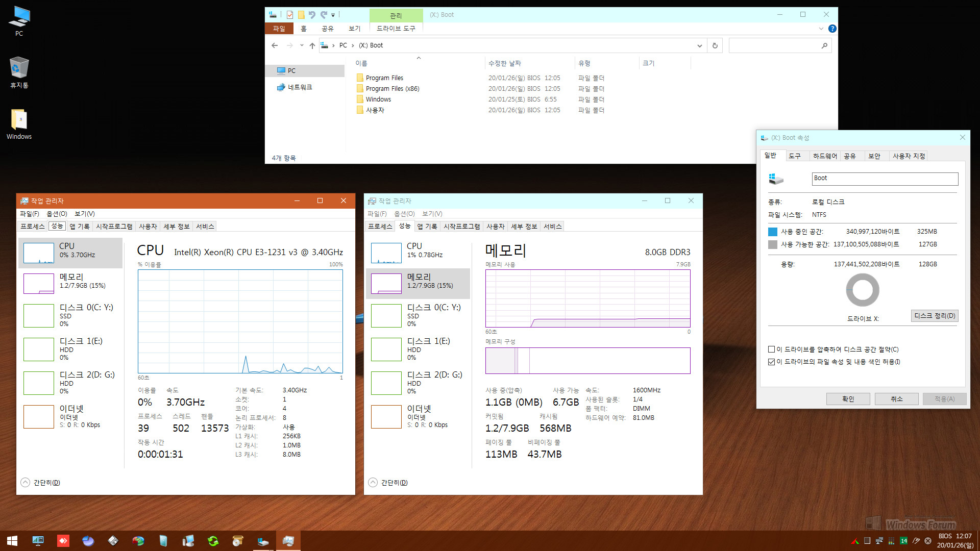
Task: Click the Properties quick-access icon in Explorer
Action: [x=290, y=15]
